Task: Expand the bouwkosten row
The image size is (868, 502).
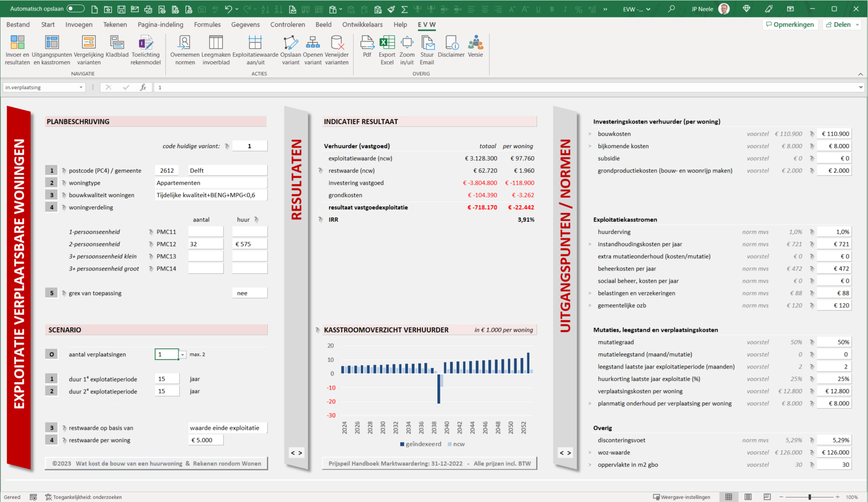Action: pyautogui.click(x=590, y=134)
